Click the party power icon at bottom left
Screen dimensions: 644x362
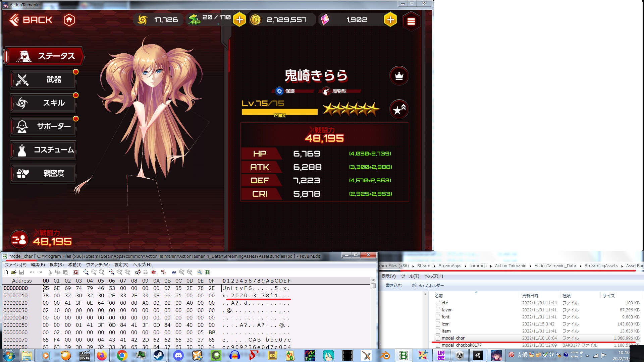tap(19, 239)
